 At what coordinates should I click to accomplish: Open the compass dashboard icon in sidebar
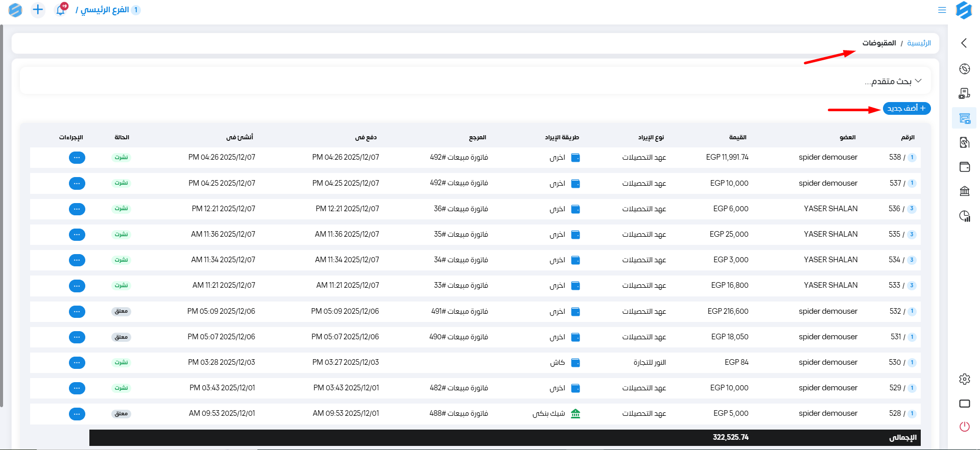click(x=964, y=69)
